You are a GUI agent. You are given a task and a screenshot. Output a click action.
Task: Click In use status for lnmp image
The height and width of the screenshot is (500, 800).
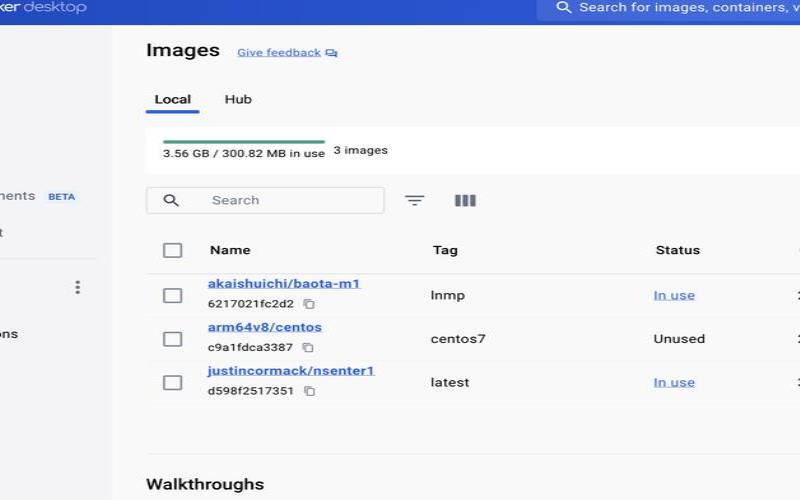pos(674,295)
